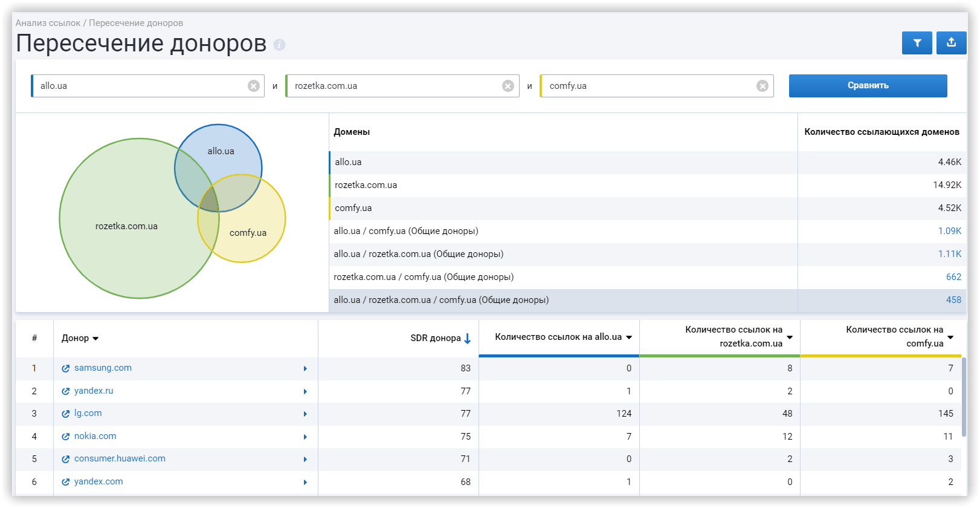980x508 pixels.
Task: Clear the allo.ua domain field
Action: coord(254,86)
